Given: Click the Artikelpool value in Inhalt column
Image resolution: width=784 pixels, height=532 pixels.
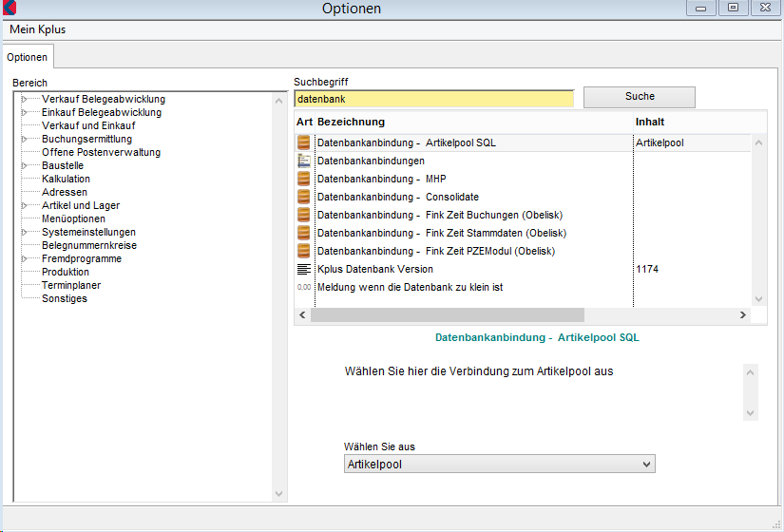Looking at the screenshot, I should pos(660,142).
